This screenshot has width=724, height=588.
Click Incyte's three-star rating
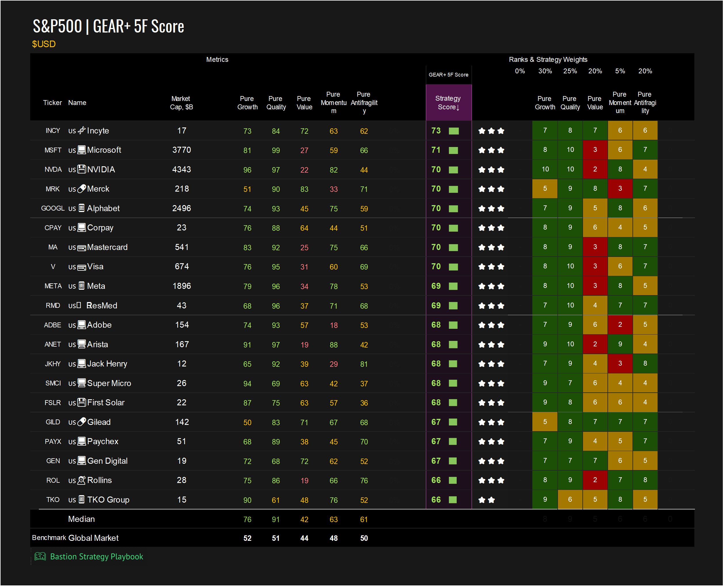point(491,131)
